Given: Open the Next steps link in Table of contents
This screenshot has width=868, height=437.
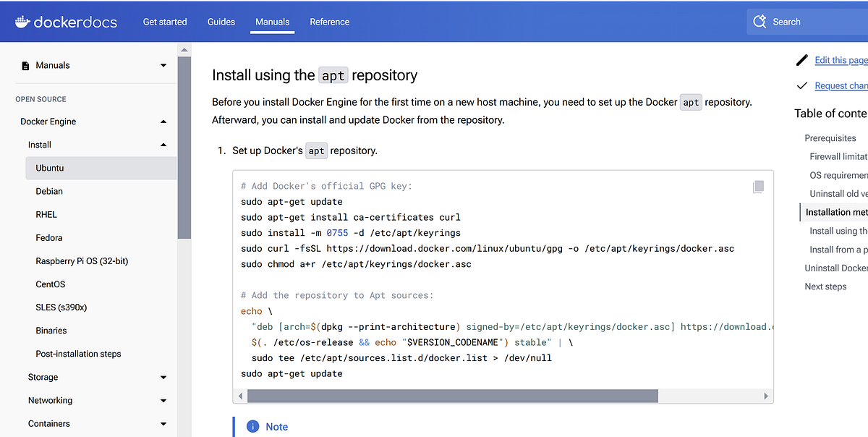Looking at the screenshot, I should 825,287.
